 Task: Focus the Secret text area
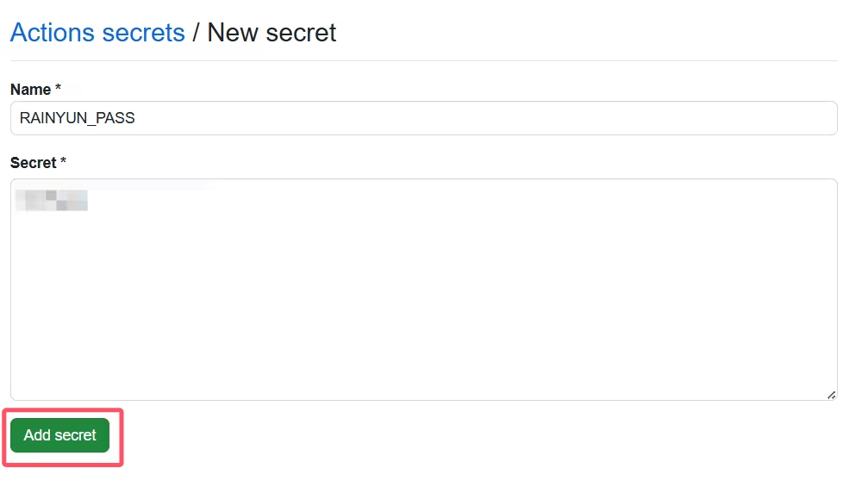(x=423, y=289)
